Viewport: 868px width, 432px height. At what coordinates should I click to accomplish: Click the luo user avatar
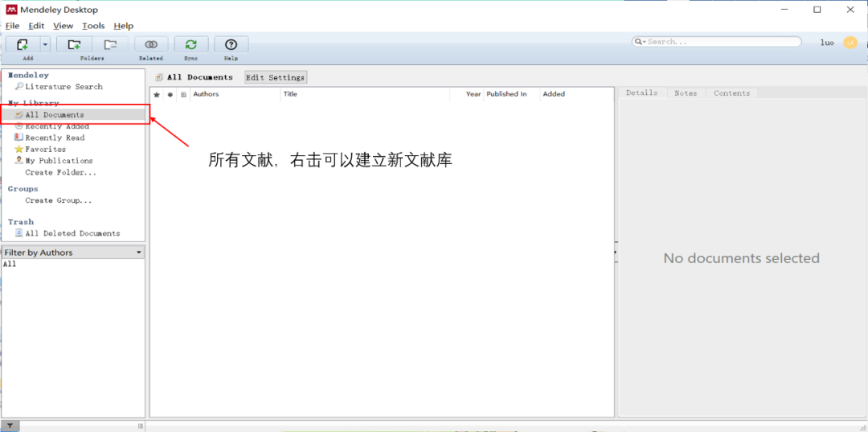(850, 43)
